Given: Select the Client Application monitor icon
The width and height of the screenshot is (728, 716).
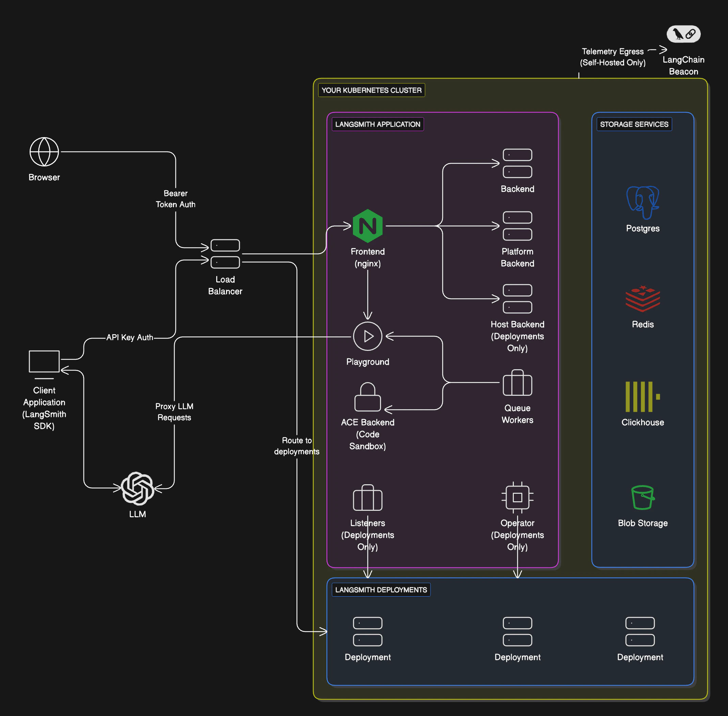Looking at the screenshot, I should (44, 361).
